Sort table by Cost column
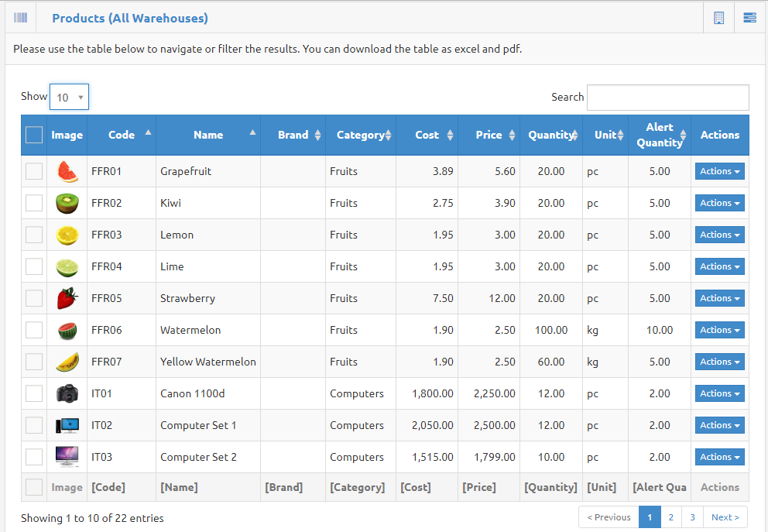 (x=427, y=136)
